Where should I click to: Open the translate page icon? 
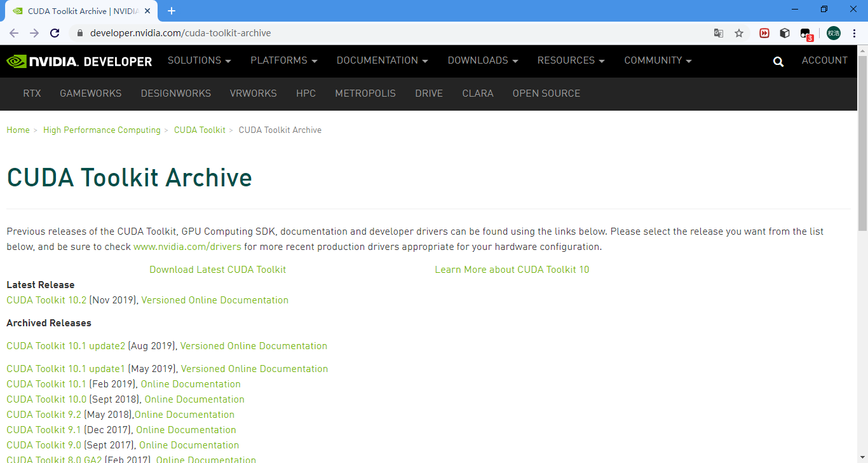point(719,33)
